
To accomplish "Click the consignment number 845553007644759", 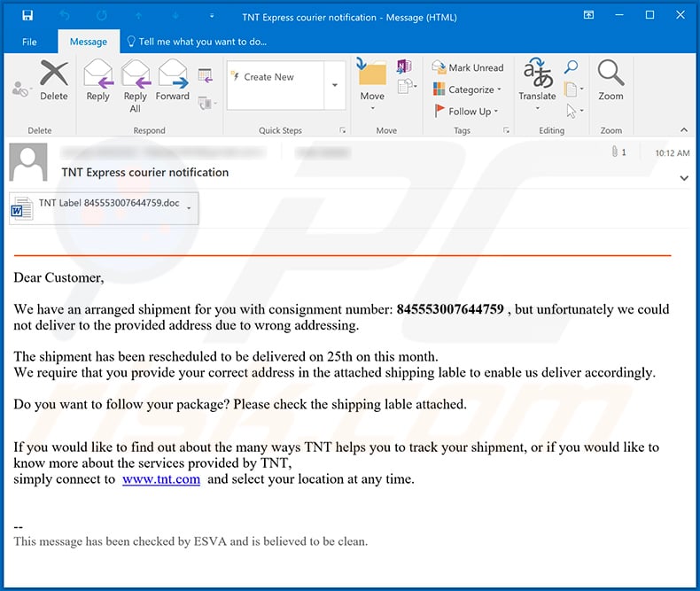I will (450, 309).
